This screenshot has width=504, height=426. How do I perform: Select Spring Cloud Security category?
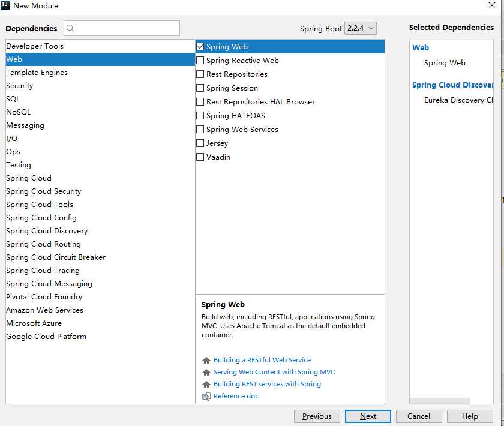[x=100, y=191]
